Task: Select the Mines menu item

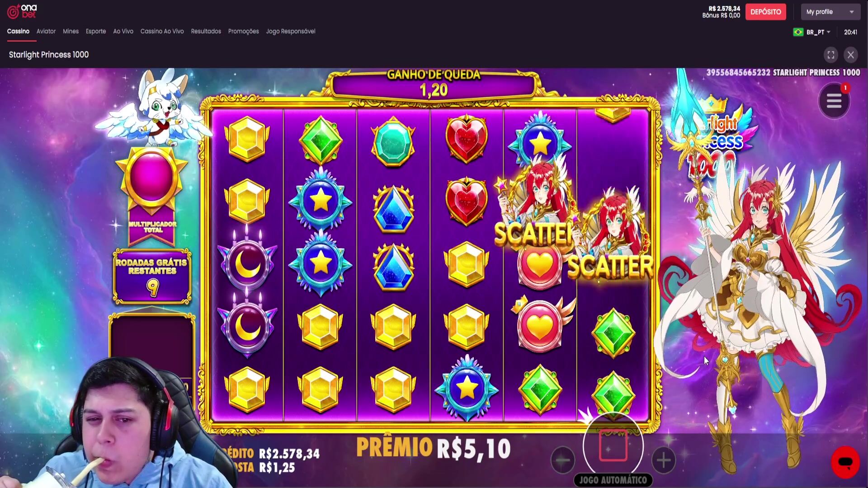Action: pyautogui.click(x=71, y=31)
